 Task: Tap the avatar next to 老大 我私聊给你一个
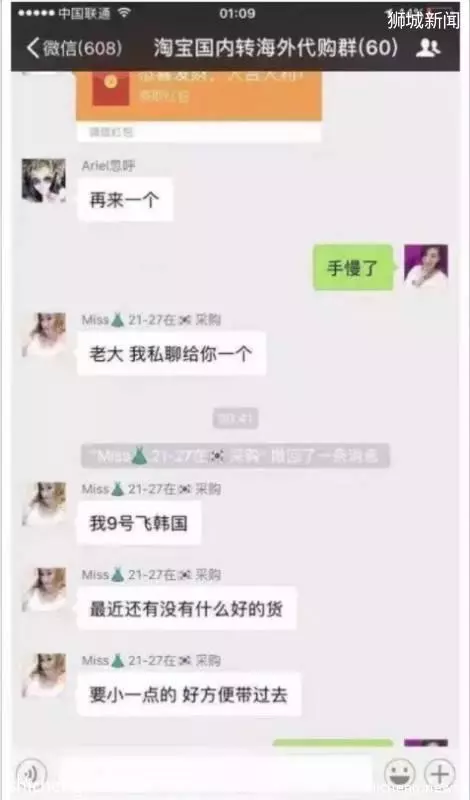44,335
